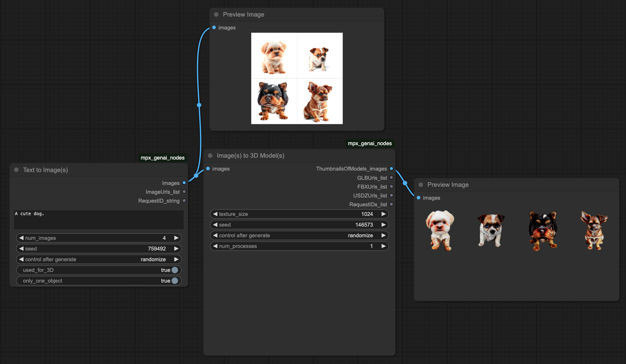Click the FBXUrls_list output socket

point(391,186)
